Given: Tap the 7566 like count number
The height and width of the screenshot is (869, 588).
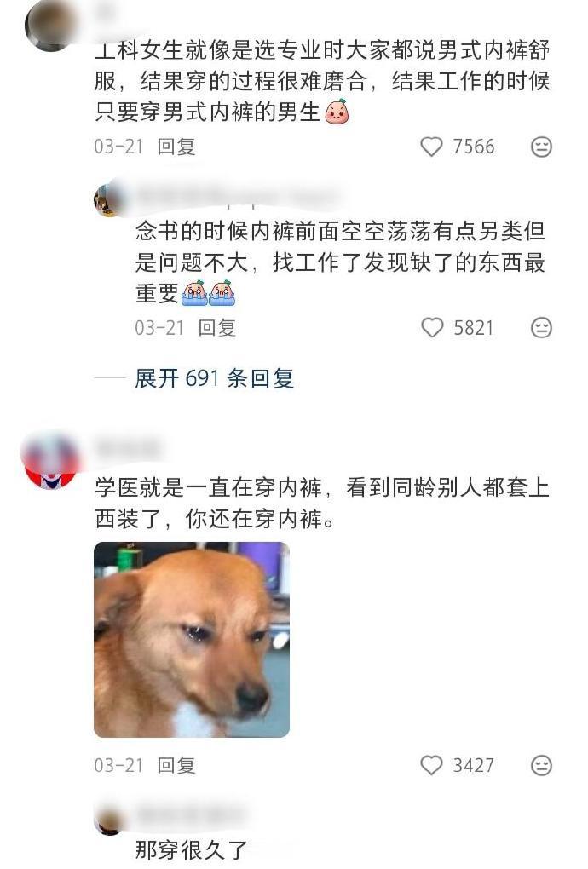Looking at the screenshot, I should (x=473, y=147).
